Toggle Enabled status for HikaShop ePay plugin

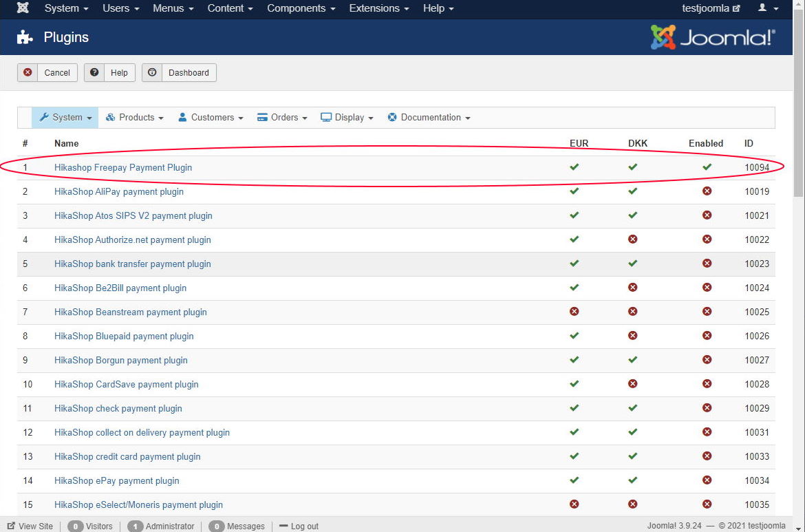tap(707, 480)
